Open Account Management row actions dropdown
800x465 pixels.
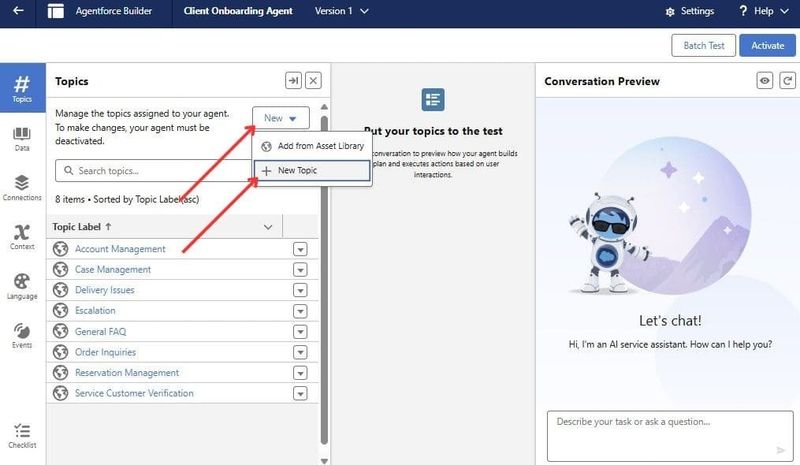(300, 249)
